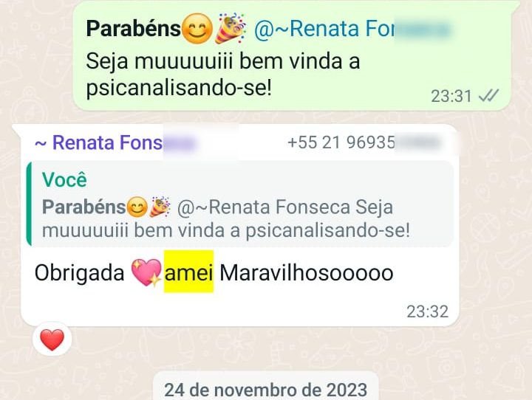Screen dimensions: 532x400
Task: Click the word Maravilhosooooo in reply
Action: 307,272
